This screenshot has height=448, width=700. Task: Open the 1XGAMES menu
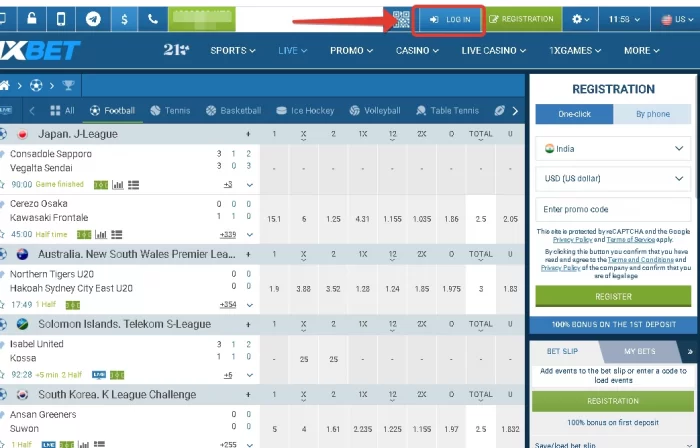575,50
